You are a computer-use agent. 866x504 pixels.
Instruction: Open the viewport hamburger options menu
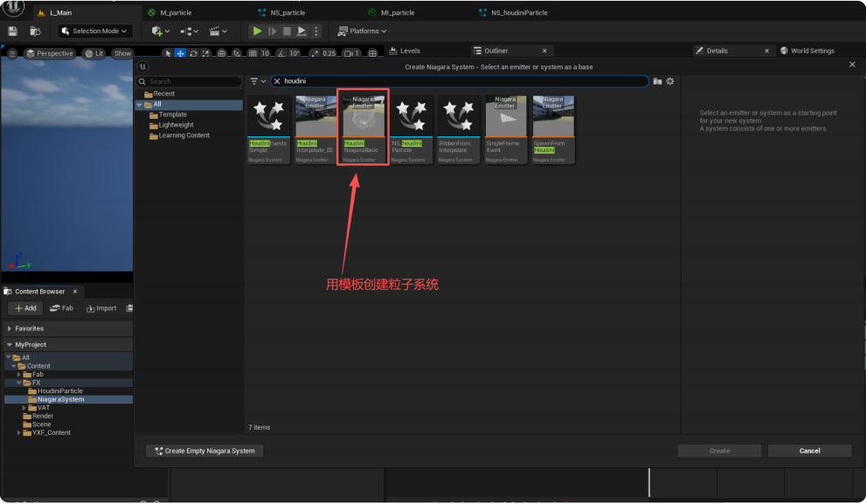[12, 53]
